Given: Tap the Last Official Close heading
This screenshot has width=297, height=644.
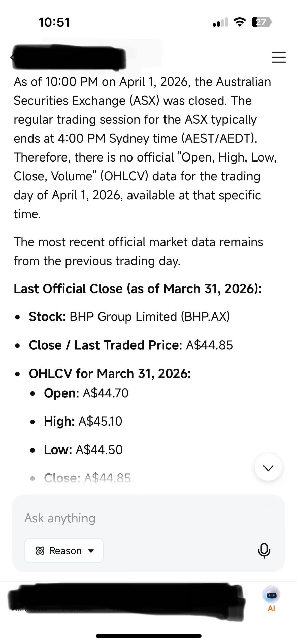Looking at the screenshot, I should (138, 289).
